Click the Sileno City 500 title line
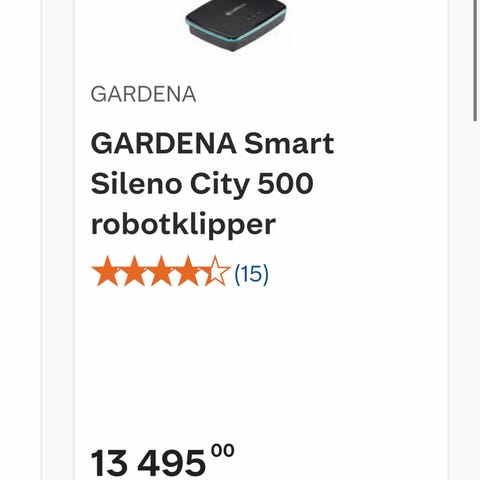 pyautogui.click(x=202, y=184)
